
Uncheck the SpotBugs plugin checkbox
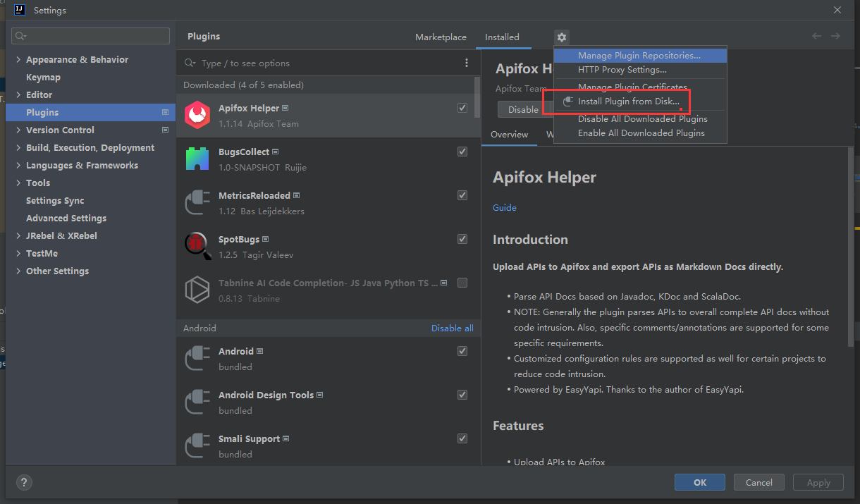(462, 239)
